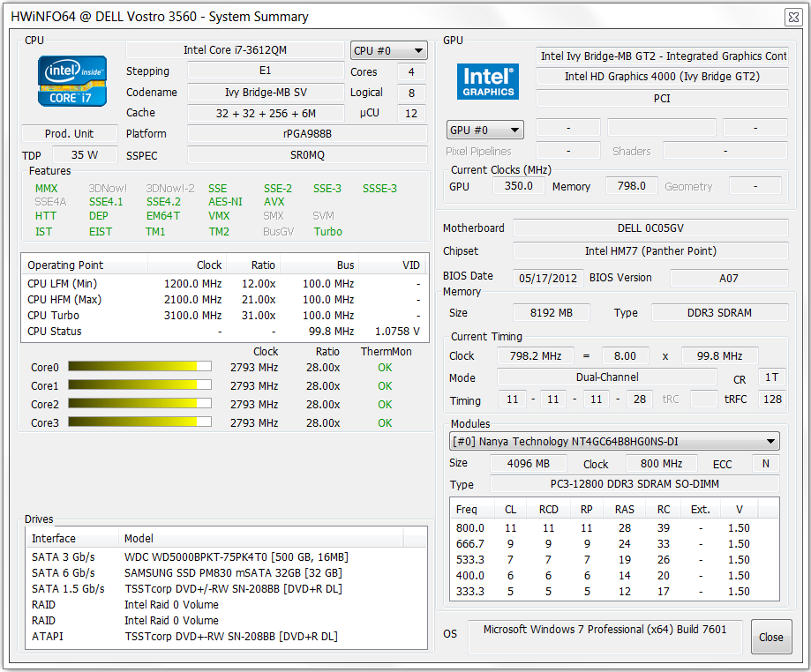Viewport: 811px width, 672px height.
Task: Select the SAMSUNG SSD PM830 drive row
Action: (x=227, y=572)
